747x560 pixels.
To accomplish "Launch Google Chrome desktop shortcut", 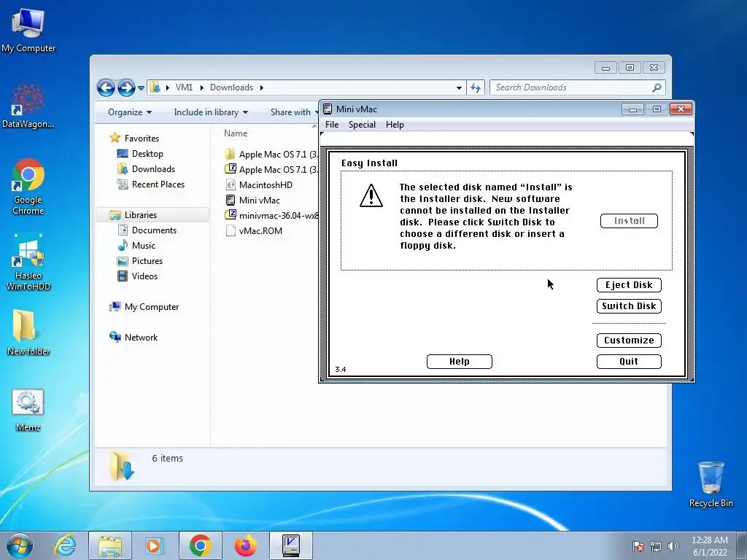I will [x=28, y=187].
